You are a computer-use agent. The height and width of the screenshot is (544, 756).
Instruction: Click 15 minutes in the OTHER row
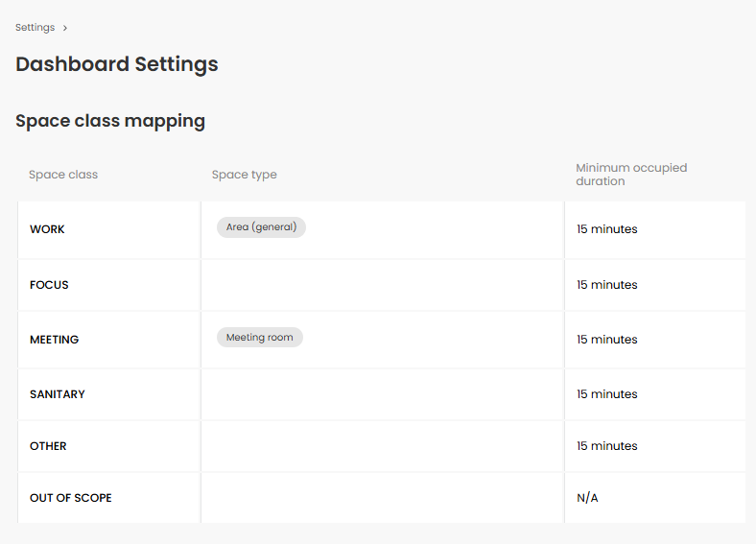[607, 446]
